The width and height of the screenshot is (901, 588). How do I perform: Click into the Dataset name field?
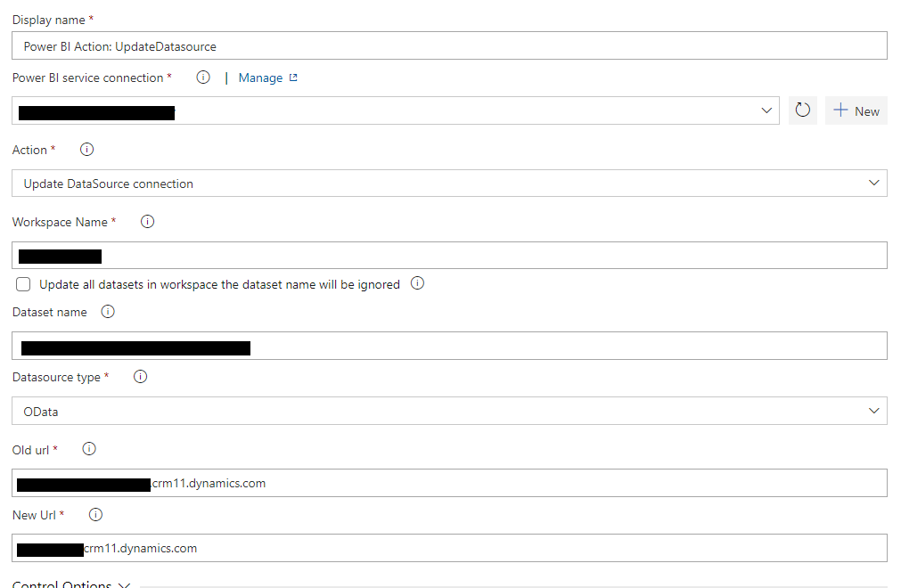click(x=449, y=346)
